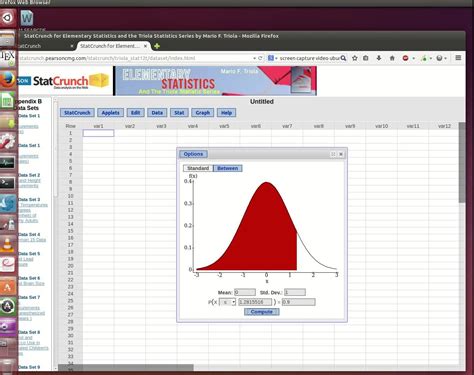Expand the green extension dropdown arrow
This screenshot has height=375, width=474.
pyautogui.click(x=431, y=58)
